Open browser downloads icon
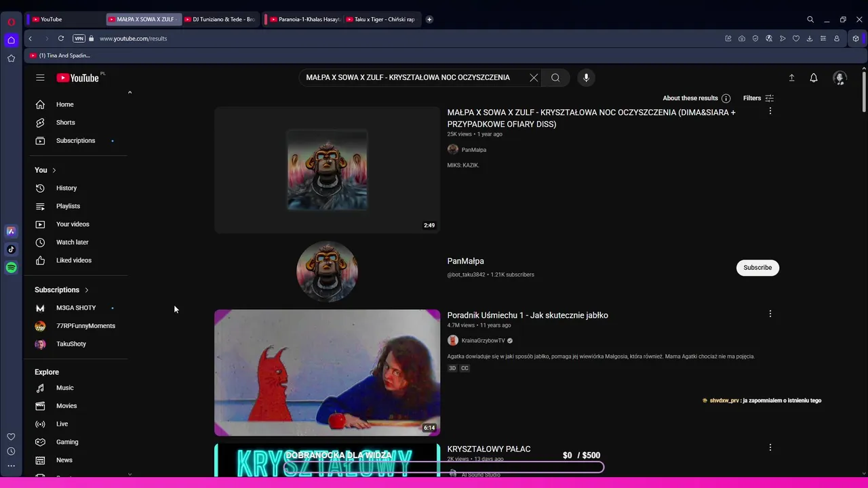This screenshot has height=488, width=868. click(810, 39)
